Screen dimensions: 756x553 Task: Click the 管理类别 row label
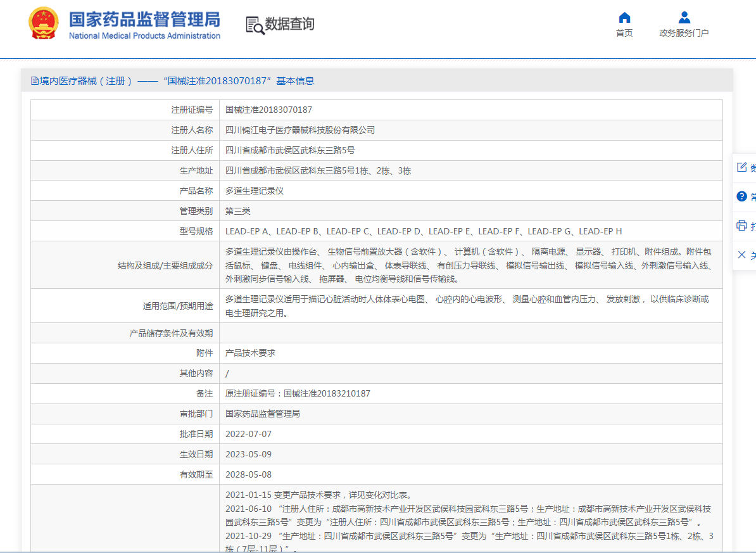coord(196,211)
